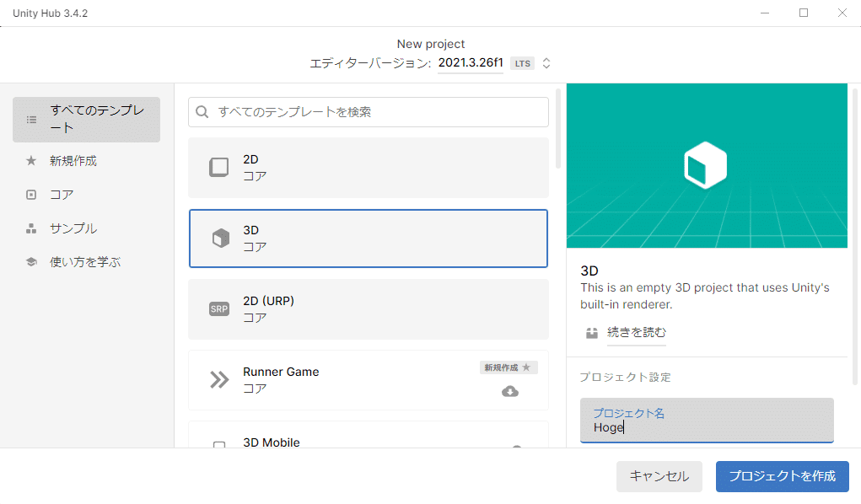
Task: Open the 使い方を学ぶ category
Action: coord(86,262)
